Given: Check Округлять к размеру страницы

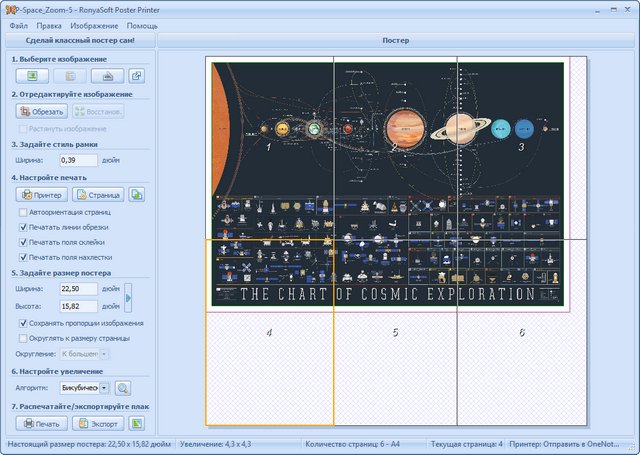Looking at the screenshot, I should click(x=24, y=338).
